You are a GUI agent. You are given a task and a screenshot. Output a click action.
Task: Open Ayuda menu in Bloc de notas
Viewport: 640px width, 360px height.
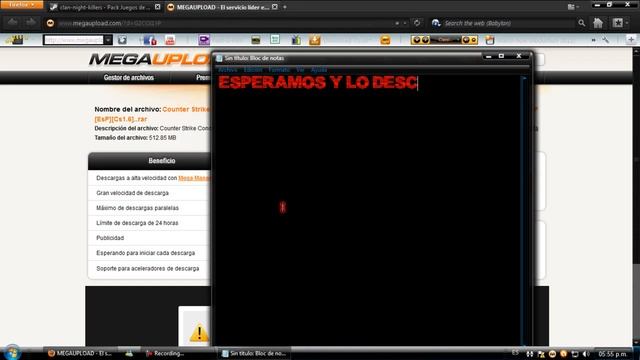(319, 70)
